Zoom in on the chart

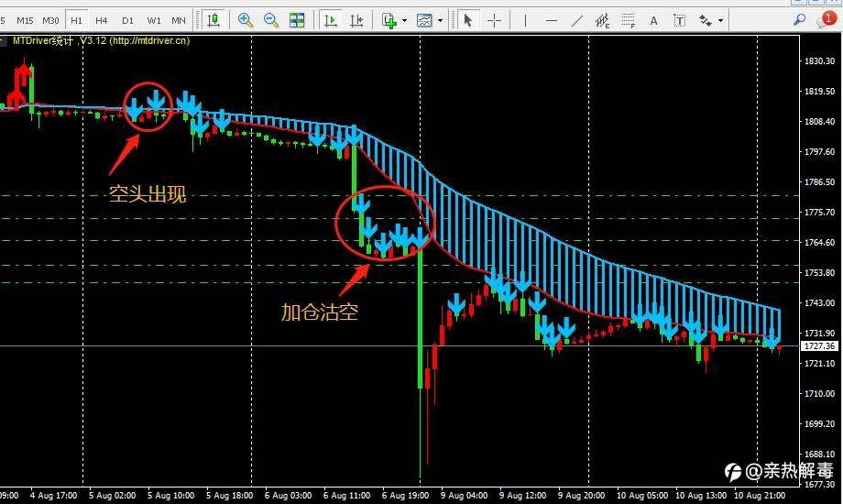tap(246, 20)
